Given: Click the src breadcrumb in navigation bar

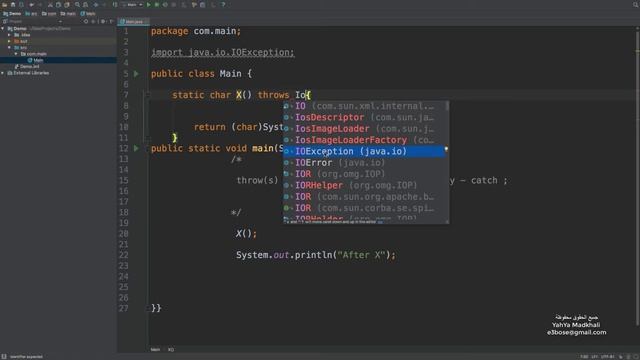Looking at the screenshot, I should pyautogui.click(x=31, y=13).
